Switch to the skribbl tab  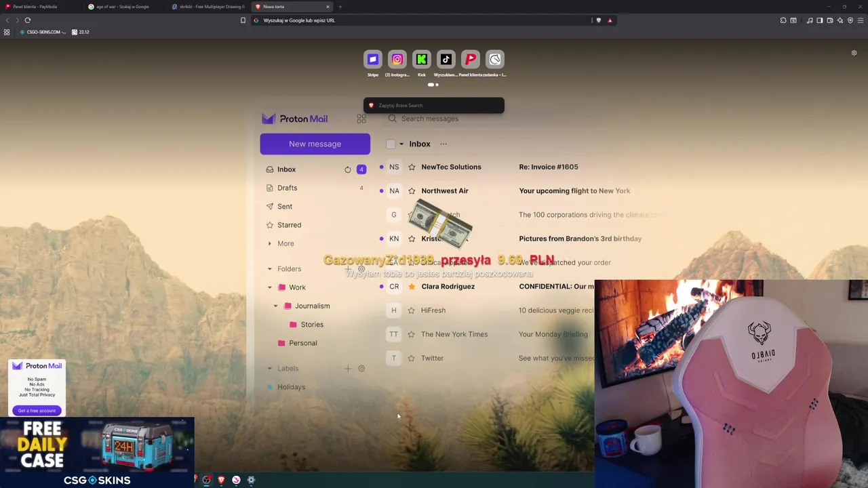click(x=208, y=7)
